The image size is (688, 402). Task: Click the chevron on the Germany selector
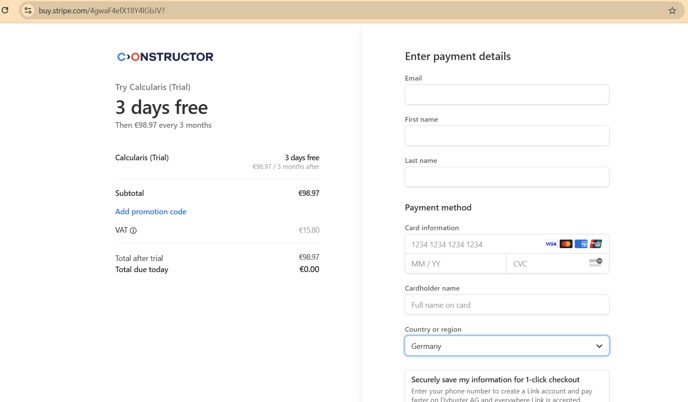[x=599, y=346]
